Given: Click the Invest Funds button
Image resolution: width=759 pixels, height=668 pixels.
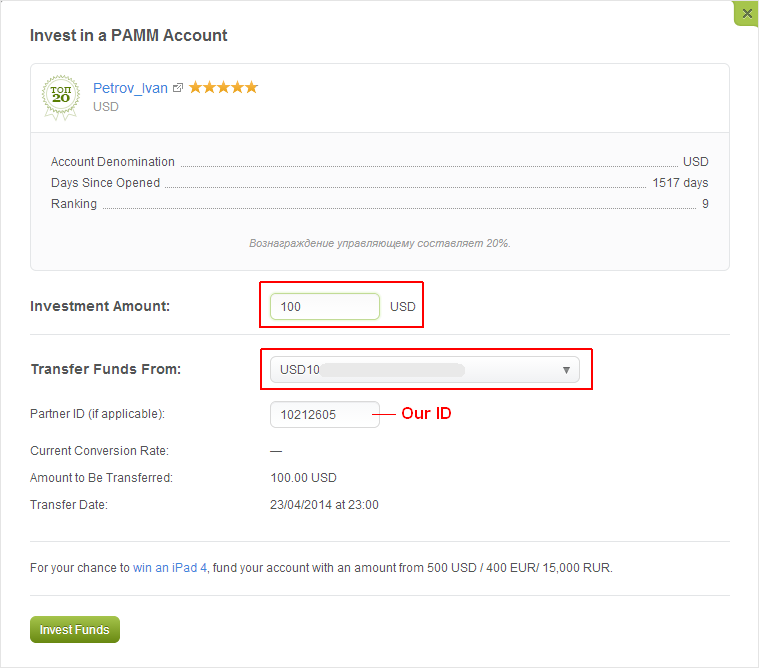Looking at the screenshot, I should click(x=75, y=629).
